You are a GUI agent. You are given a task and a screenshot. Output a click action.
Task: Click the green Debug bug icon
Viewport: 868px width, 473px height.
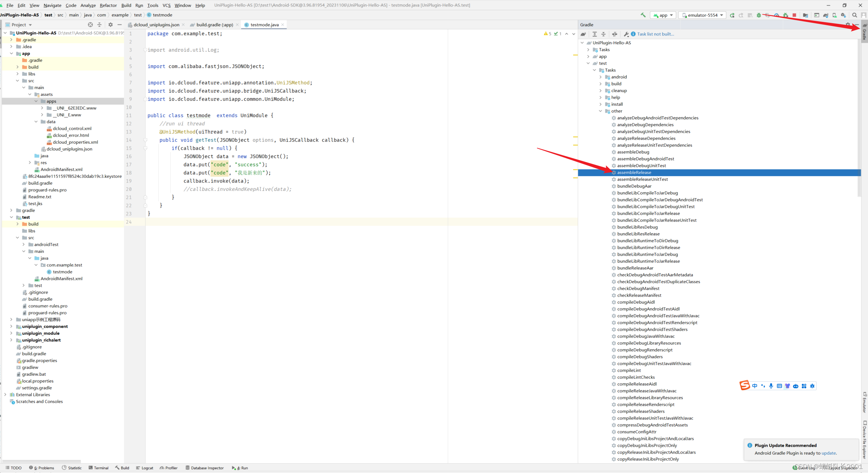point(759,15)
